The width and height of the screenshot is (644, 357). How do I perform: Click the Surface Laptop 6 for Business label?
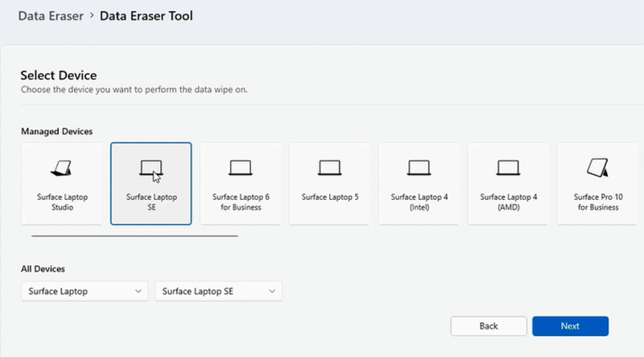click(241, 201)
